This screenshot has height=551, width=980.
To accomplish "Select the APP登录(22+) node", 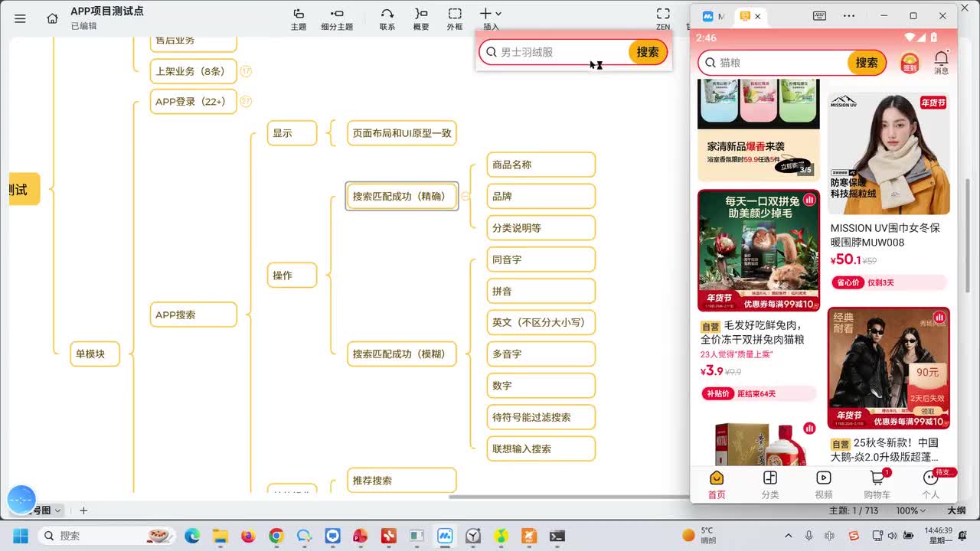I will (194, 101).
